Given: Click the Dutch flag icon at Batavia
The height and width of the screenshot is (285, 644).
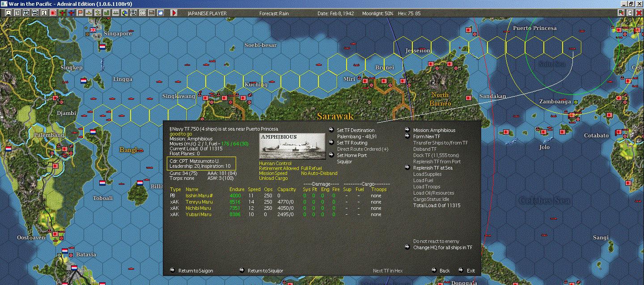Looking at the screenshot, I should coord(75,268).
